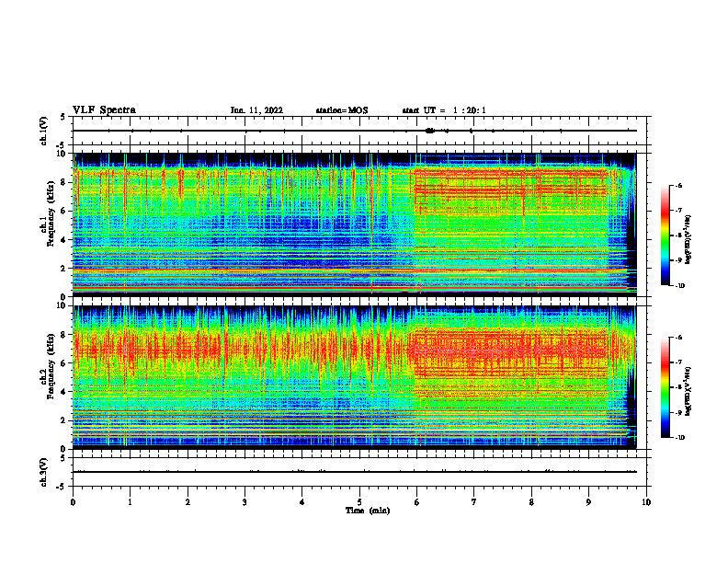The image size is (728, 563).
Task: Click the "-5" voltage tick of ch.1 waveform
Action: coord(62,145)
